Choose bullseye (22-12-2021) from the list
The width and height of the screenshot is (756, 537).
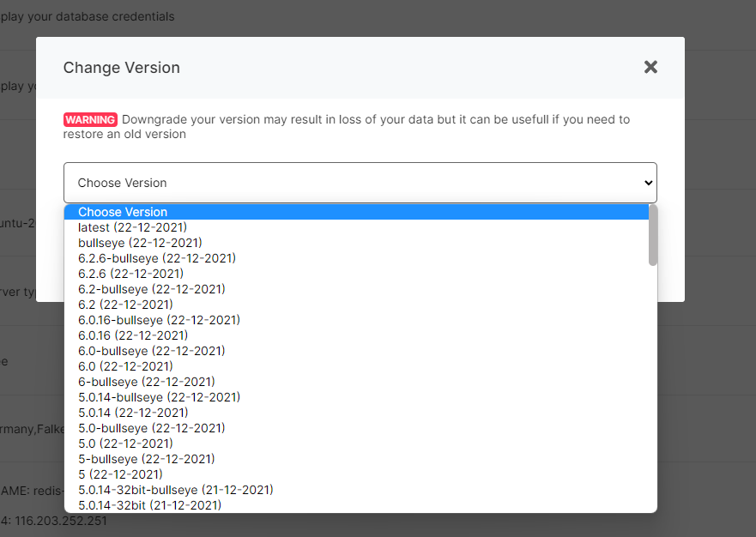(140, 243)
